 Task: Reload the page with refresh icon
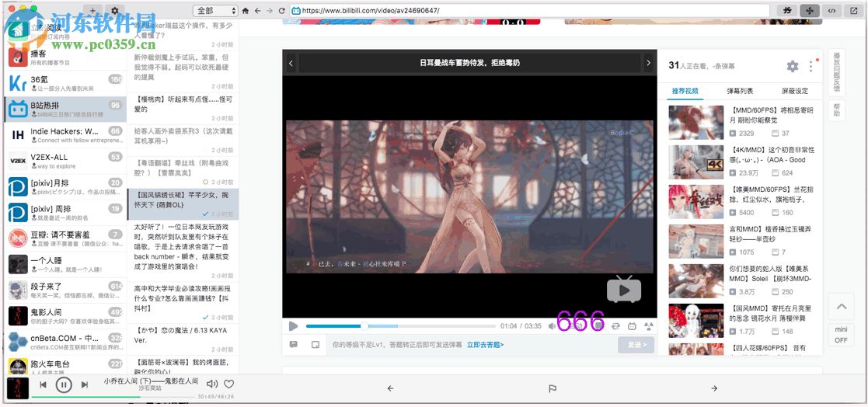pos(282,11)
